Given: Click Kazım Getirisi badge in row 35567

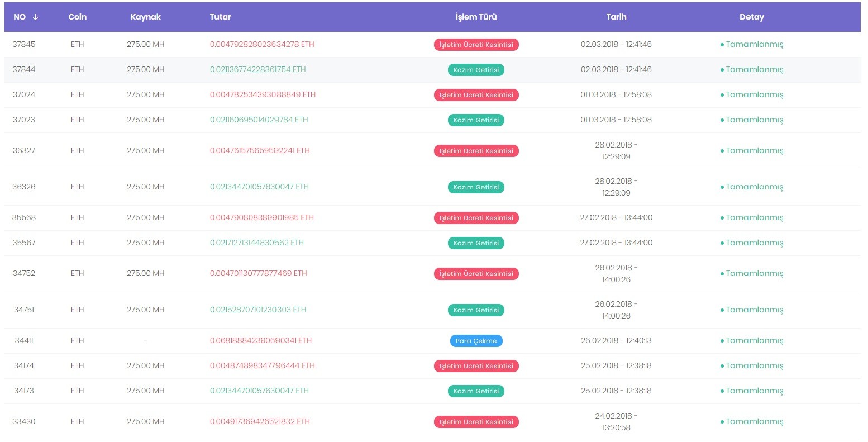Looking at the screenshot, I should pos(476,243).
